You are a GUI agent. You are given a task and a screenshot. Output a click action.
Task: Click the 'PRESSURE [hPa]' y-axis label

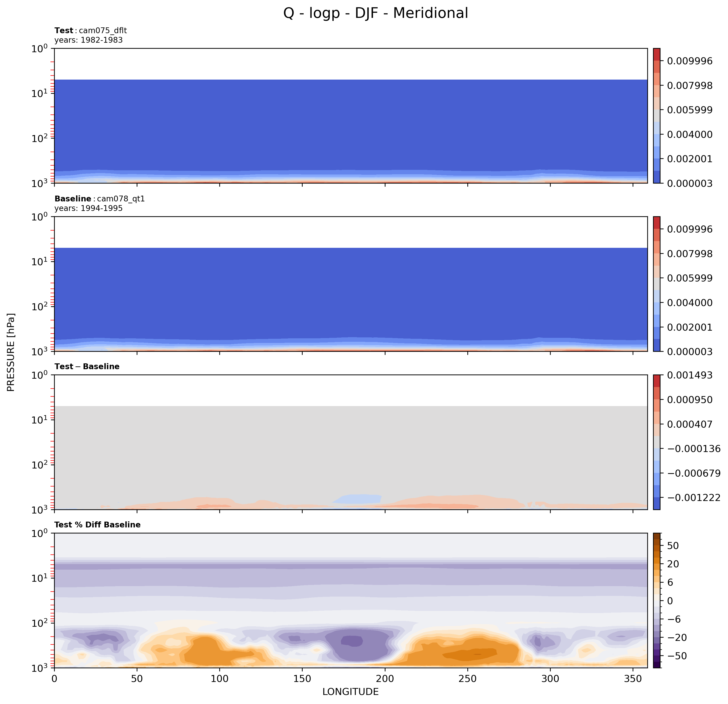[x=11, y=352]
